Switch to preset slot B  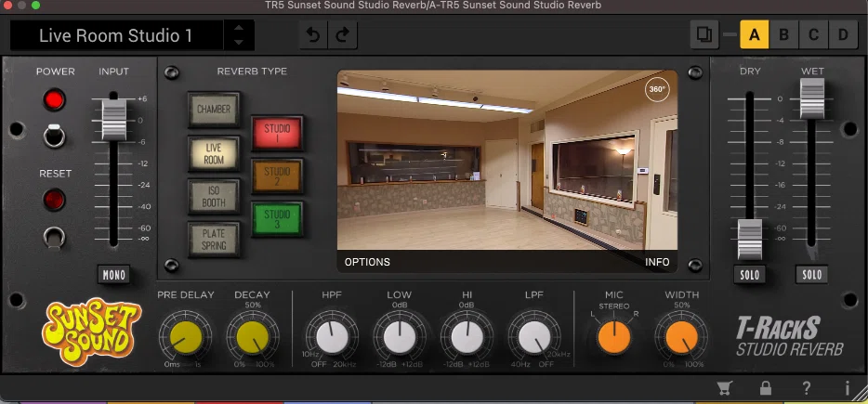(x=783, y=35)
